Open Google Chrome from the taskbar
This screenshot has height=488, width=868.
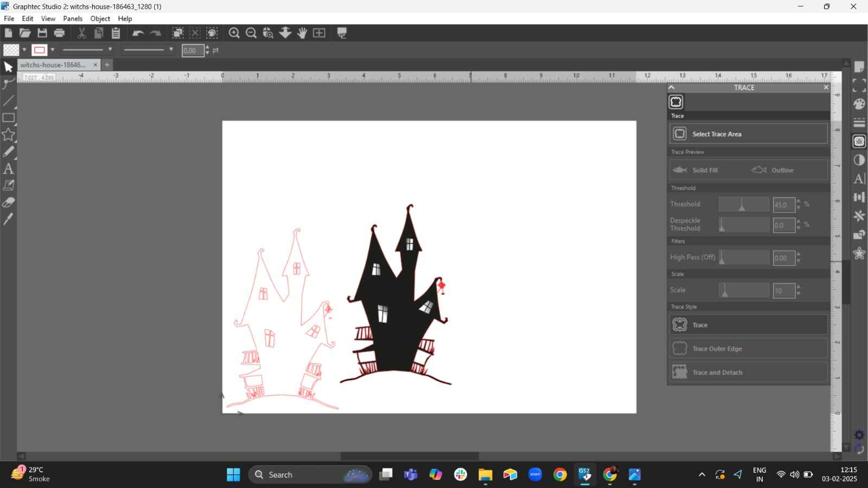(560, 474)
